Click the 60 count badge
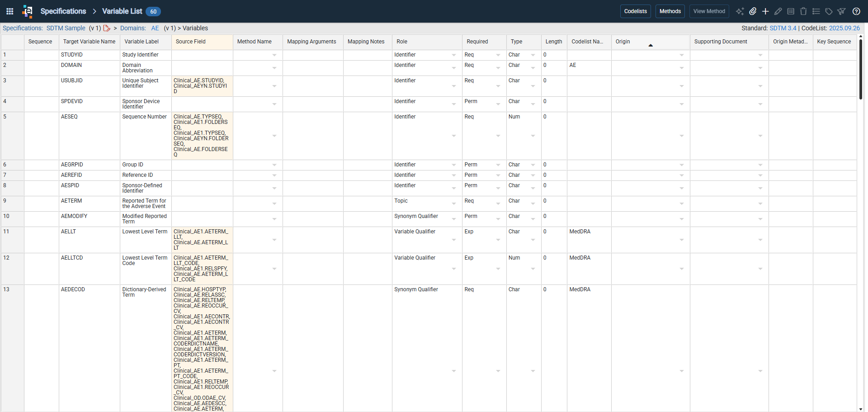Viewport: 868px width, 412px height. pyautogui.click(x=153, y=11)
